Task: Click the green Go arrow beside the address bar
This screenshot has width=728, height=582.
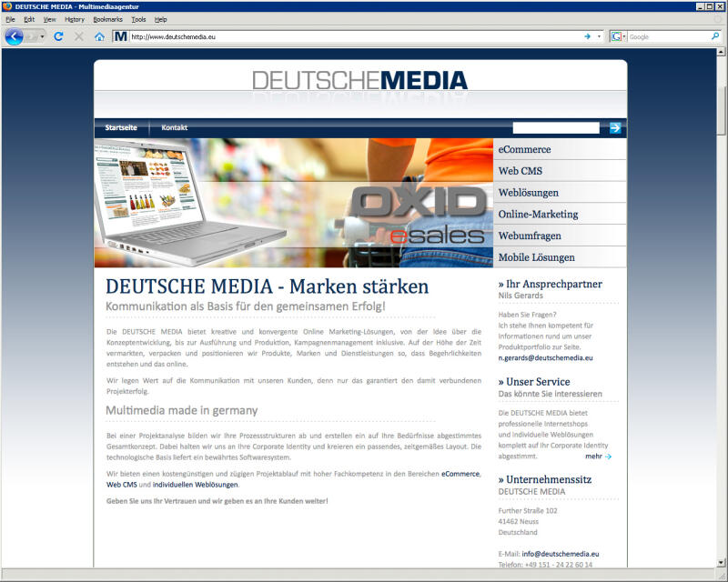Action: tap(588, 38)
